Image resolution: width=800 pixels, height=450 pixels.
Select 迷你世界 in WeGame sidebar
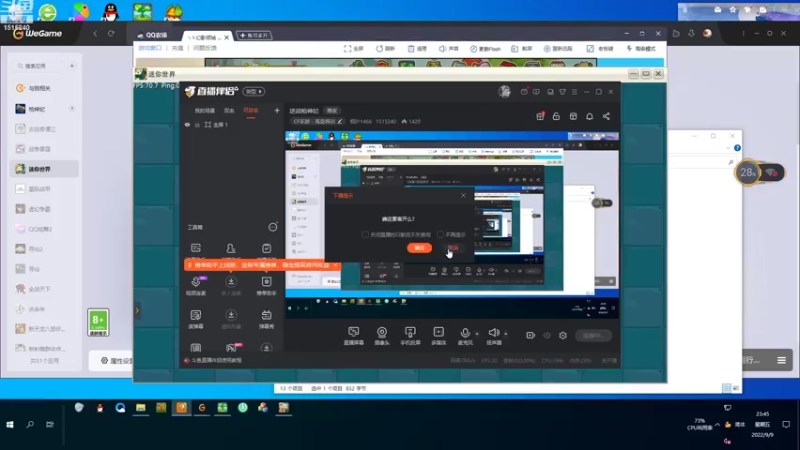(x=44, y=169)
